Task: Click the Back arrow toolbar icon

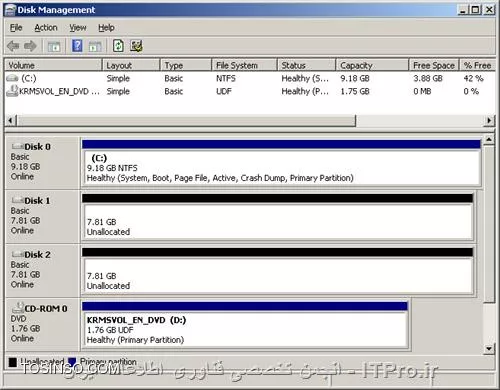Action: 13,46
